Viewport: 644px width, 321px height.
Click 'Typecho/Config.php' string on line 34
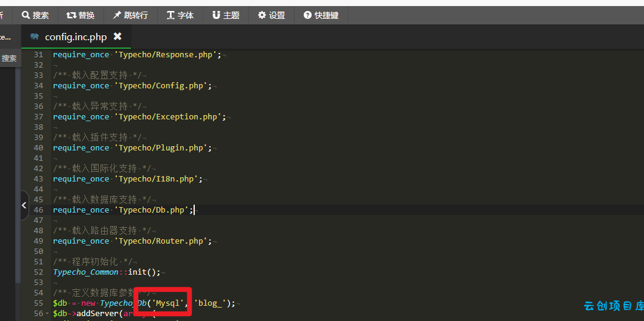point(160,85)
